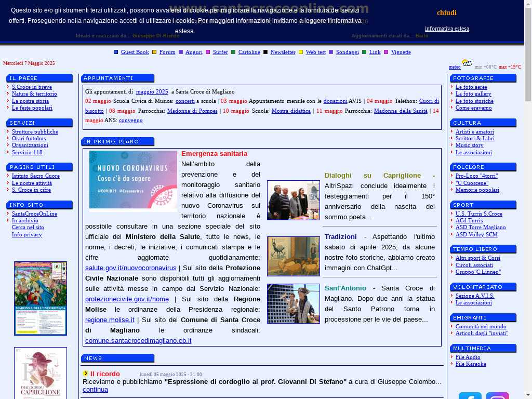
Task: Open Le foto aeree
Action: 471,87
